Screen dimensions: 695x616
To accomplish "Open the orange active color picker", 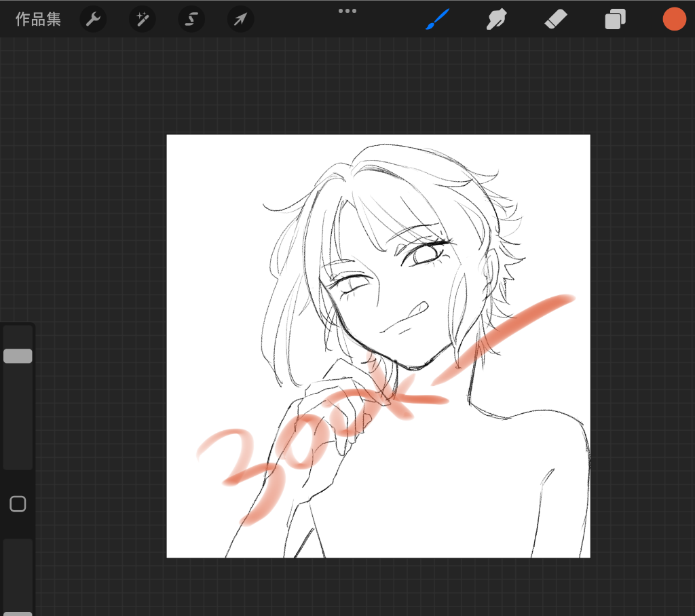I will tap(674, 19).
